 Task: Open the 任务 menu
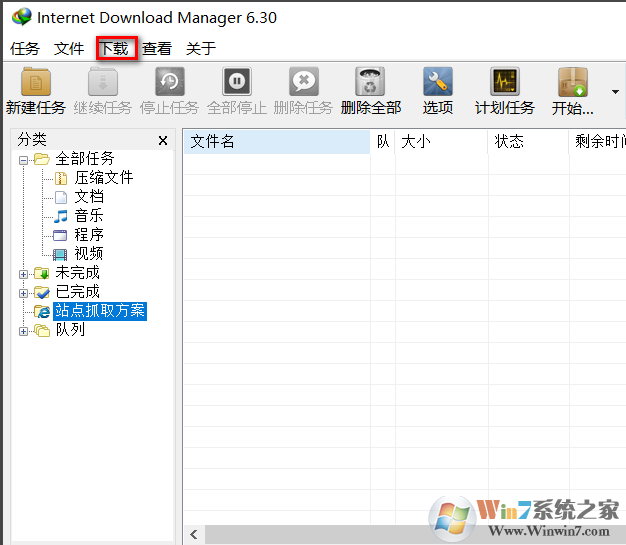click(25, 48)
